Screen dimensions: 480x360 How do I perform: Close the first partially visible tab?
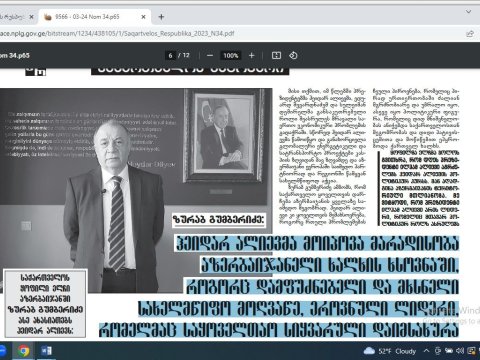[x=31, y=17]
